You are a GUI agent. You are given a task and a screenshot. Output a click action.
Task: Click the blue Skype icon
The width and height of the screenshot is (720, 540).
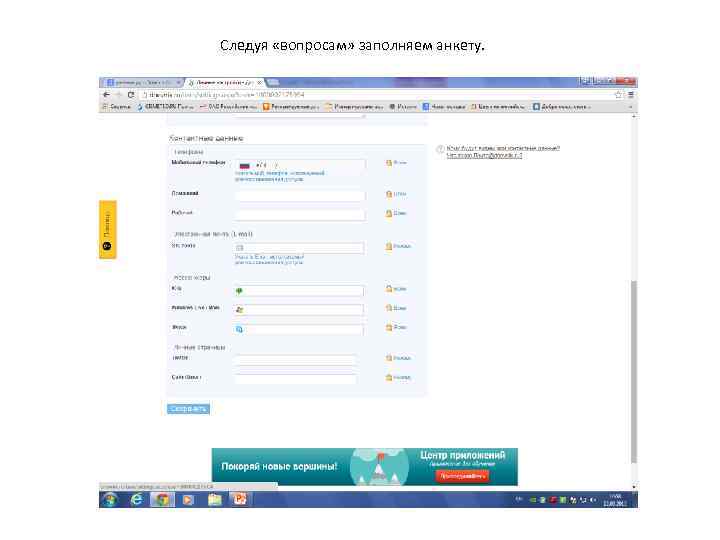point(239,329)
